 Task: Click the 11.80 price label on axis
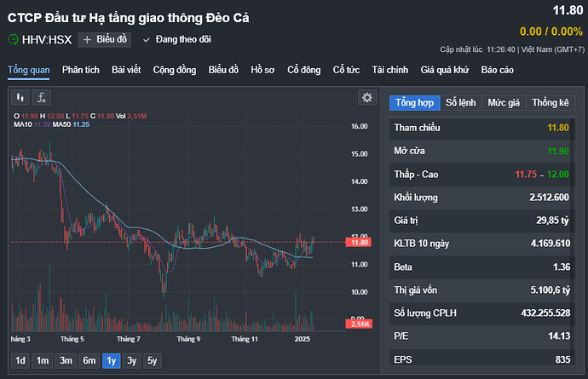click(x=360, y=243)
